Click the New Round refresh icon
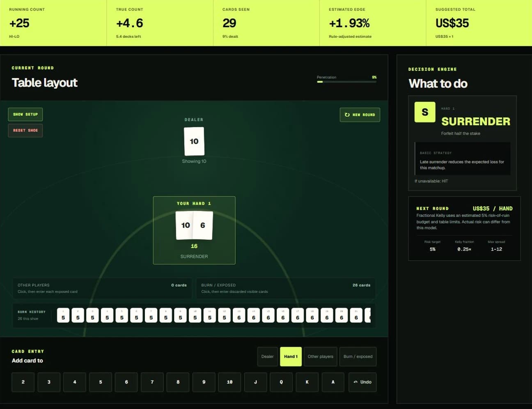This screenshot has height=409, width=532. 347,115
